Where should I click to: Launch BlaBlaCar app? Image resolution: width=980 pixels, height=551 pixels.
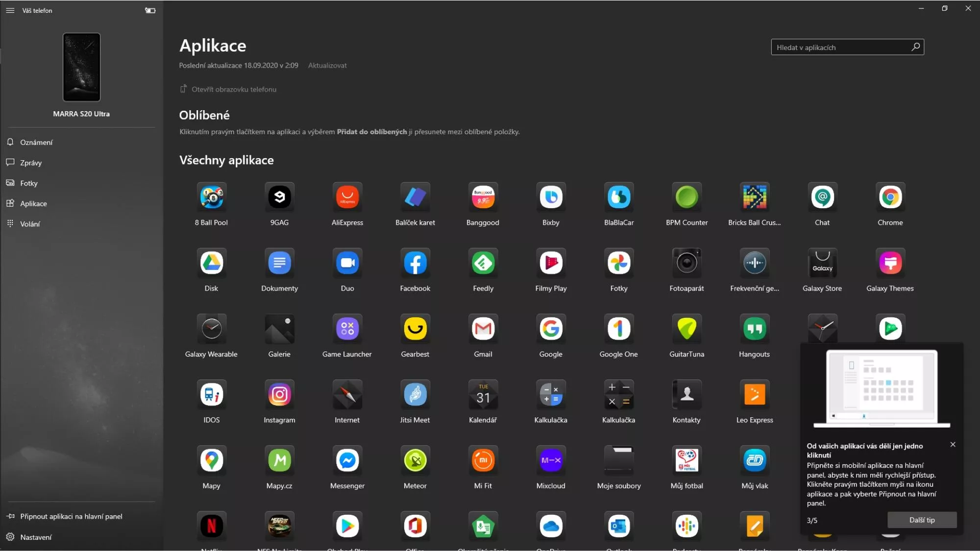point(619,197)
